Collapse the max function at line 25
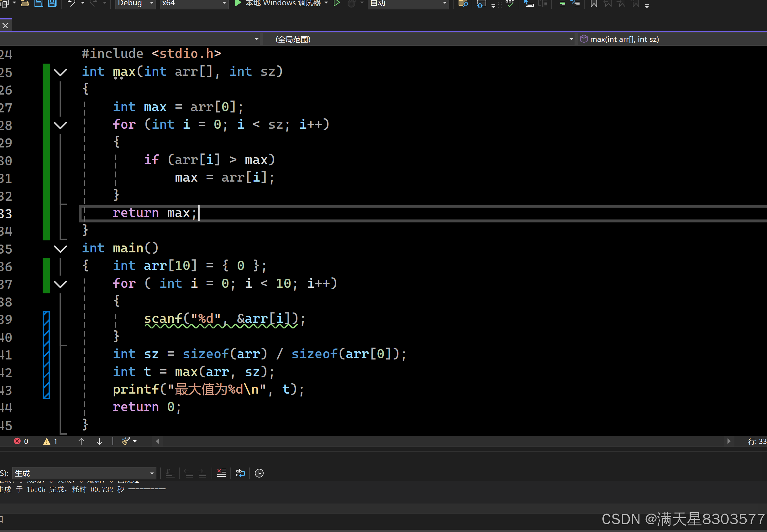Image resolution: width=767 pixels, height=532 pixels. 60,72
